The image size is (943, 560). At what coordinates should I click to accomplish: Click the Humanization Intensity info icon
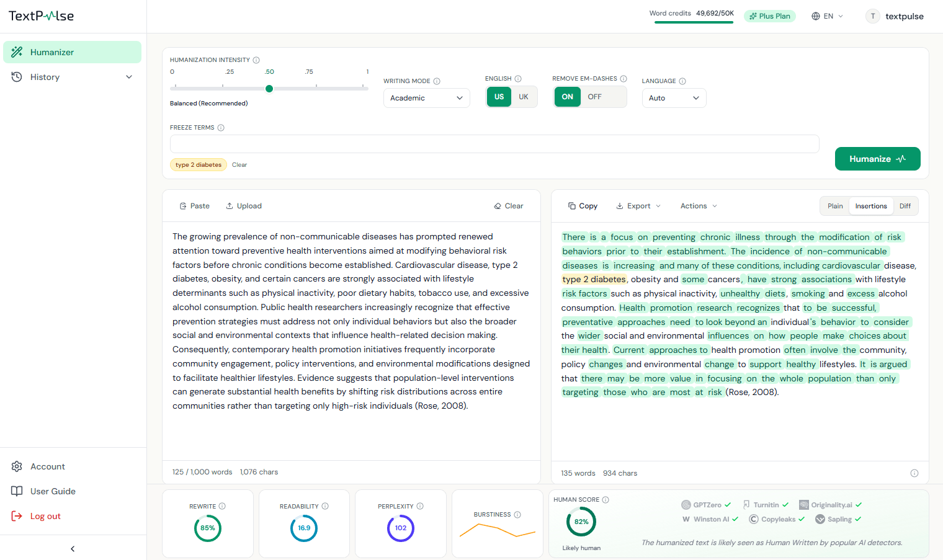(256, 60)
